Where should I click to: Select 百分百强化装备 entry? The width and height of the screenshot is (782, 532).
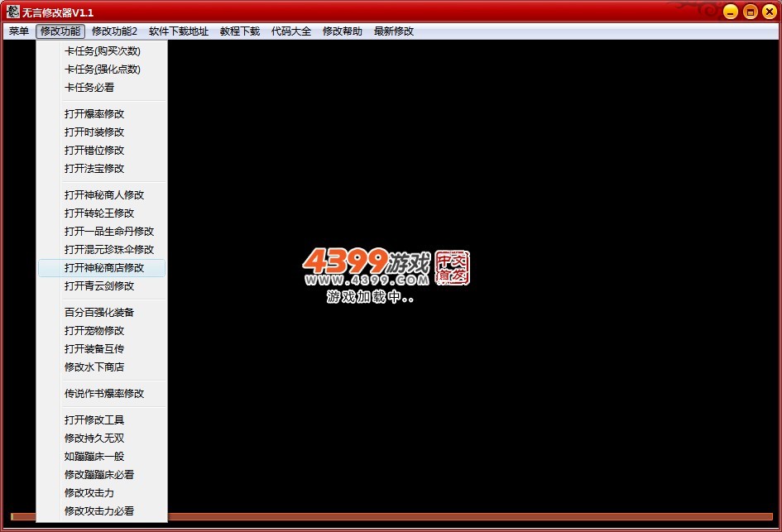point(102,313)
